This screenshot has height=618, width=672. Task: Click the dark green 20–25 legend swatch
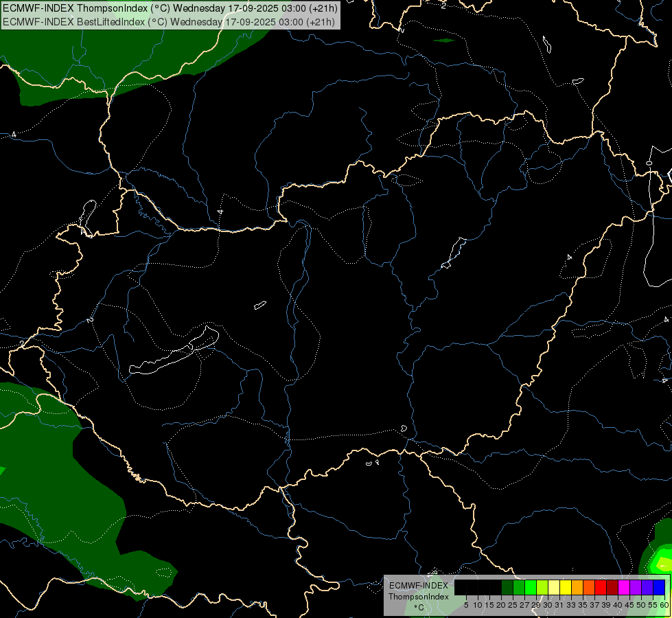tap(507, 587)
